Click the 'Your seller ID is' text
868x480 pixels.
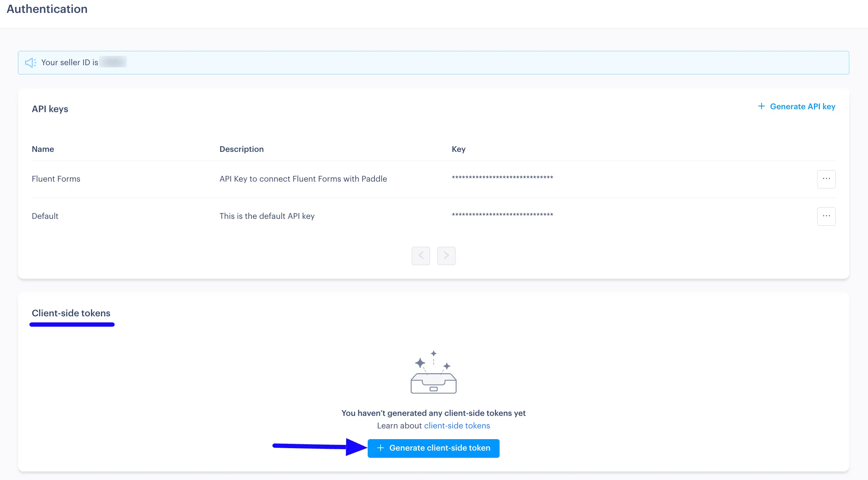pyautogui.click(x=70, y=62)
